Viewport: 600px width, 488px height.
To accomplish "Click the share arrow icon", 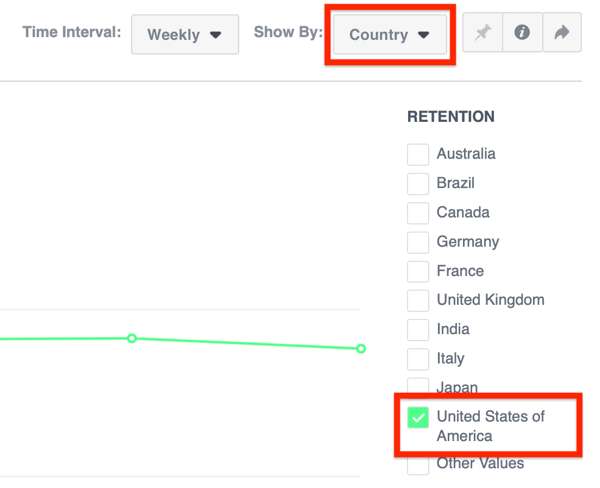I will click(x=561, y=33).
